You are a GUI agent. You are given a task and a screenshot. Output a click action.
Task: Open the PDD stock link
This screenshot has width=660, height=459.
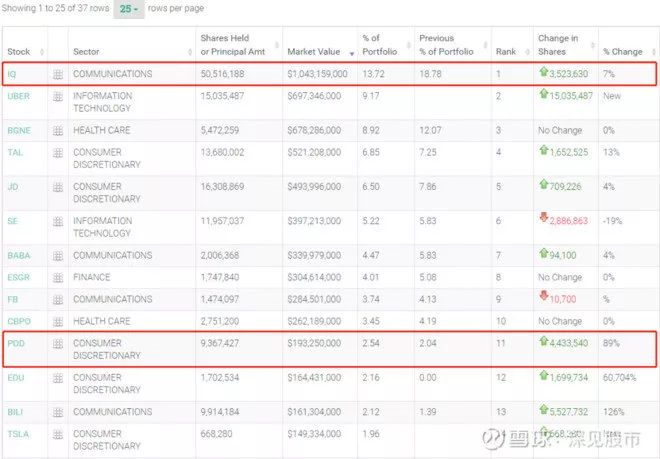click(16, 343)
